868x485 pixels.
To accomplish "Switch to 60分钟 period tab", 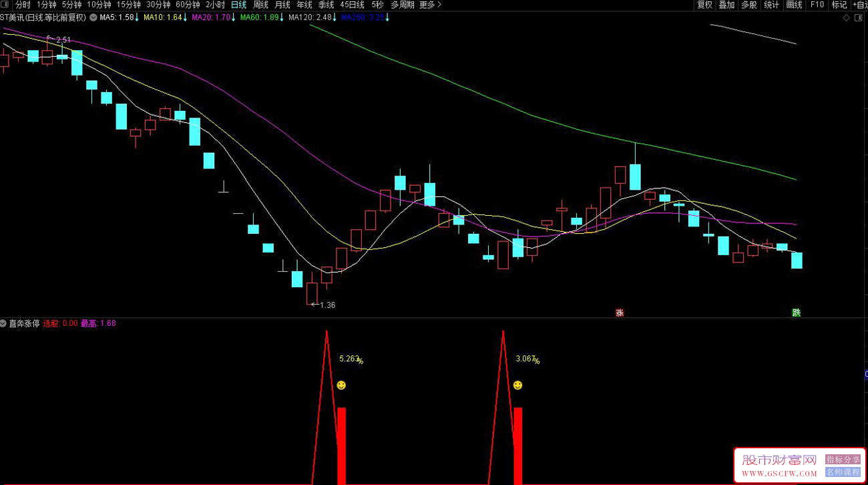I will click(x=188, y=5).
